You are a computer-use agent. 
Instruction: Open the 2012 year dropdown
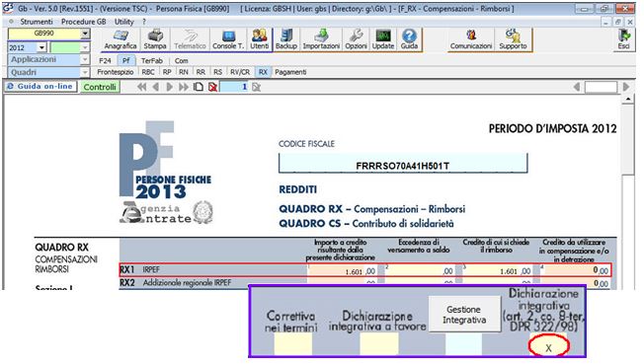[x=41, y=47]
